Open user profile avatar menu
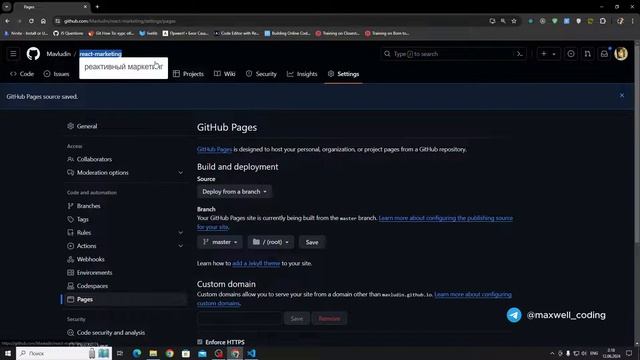Image resolution: width=640 pixels, height=360 pixels. click(x=621, y=54)
